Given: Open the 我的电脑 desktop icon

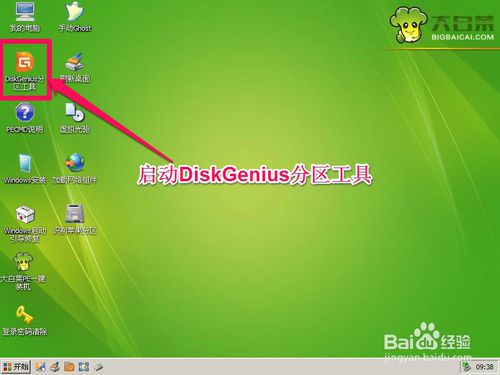Looking at the screenshot, I should tap(25, 17).
